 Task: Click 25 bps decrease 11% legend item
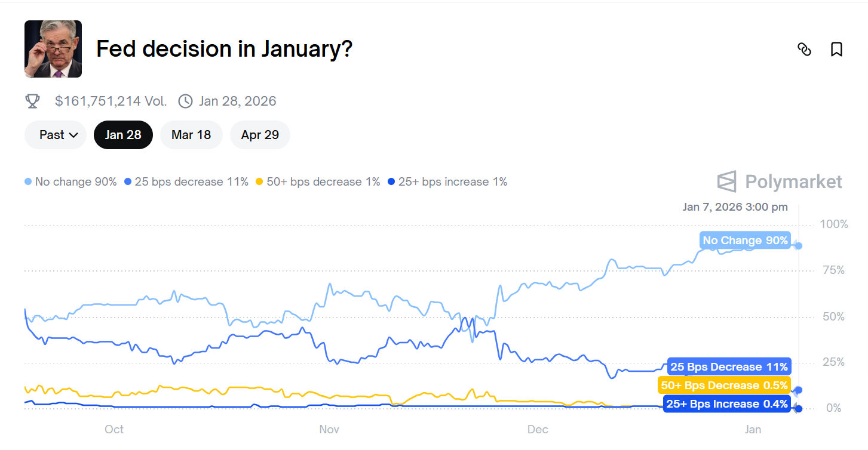[186, 182]
